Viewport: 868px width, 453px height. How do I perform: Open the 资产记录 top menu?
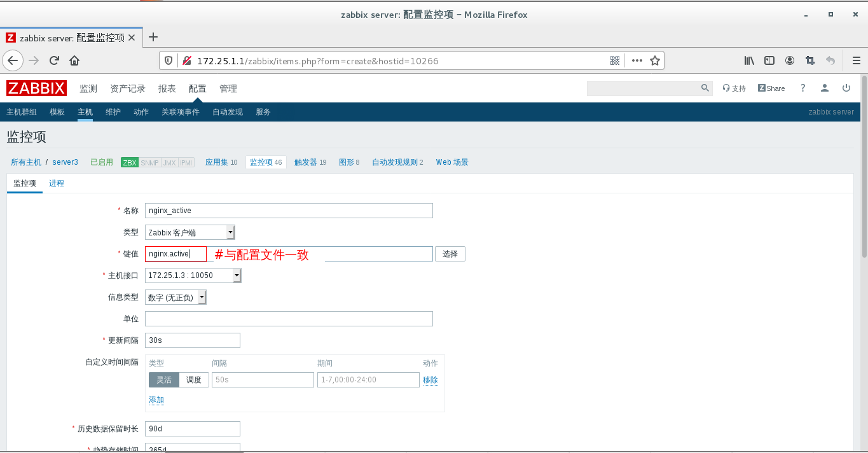coord(128,88)
